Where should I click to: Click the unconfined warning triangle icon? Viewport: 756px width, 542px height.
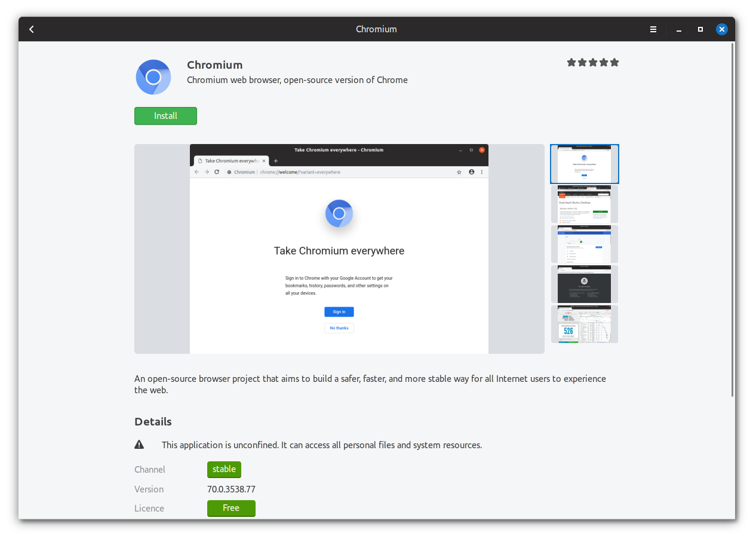(139, 445)
